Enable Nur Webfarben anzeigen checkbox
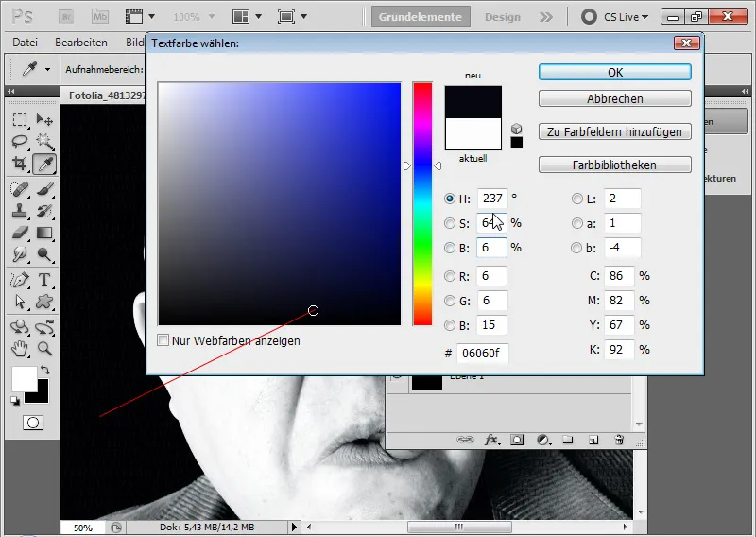The width and height of the screenshot is (756, 537). coord(163,340)
